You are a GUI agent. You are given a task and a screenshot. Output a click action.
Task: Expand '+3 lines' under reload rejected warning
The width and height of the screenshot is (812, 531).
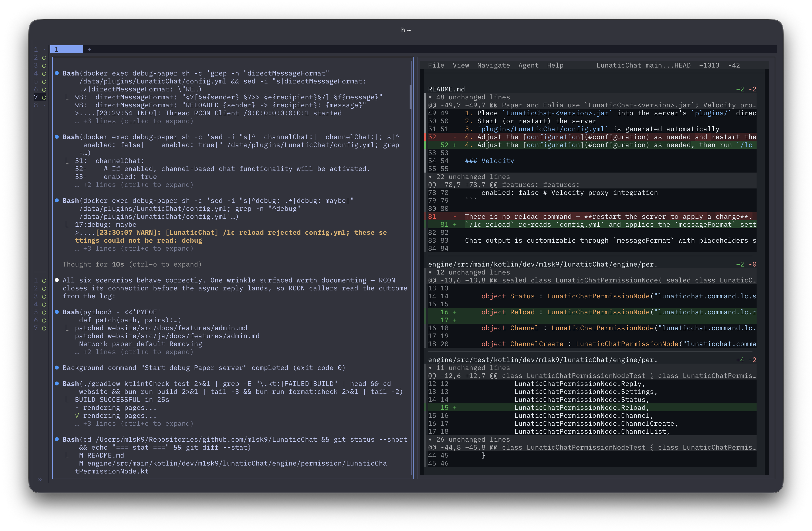[x=134, y=249]
